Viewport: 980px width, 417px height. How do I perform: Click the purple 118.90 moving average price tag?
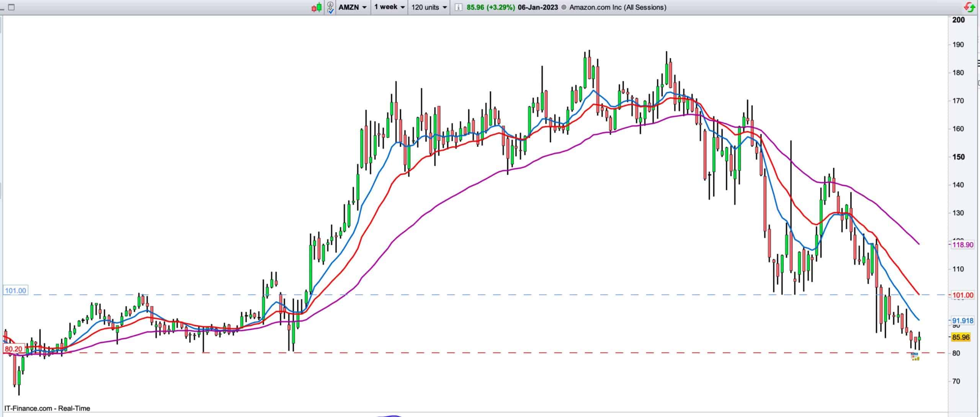pos(962,245)
